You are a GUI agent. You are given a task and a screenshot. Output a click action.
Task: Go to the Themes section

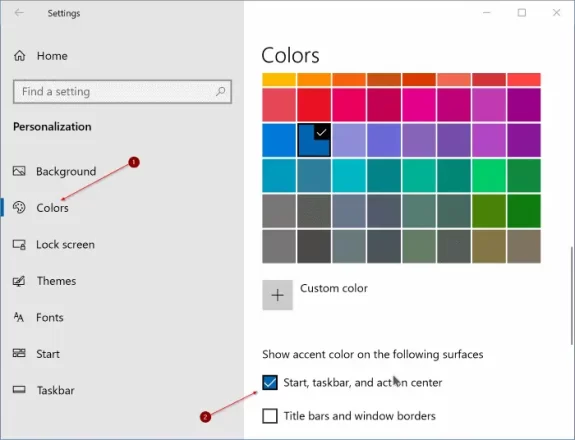pyautogui.click(x=56, y=281)
